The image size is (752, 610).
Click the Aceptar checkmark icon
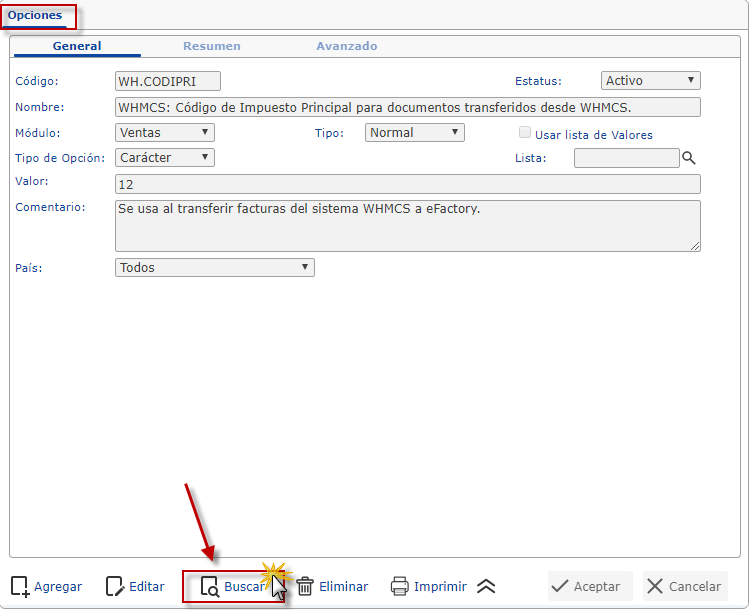560,587
